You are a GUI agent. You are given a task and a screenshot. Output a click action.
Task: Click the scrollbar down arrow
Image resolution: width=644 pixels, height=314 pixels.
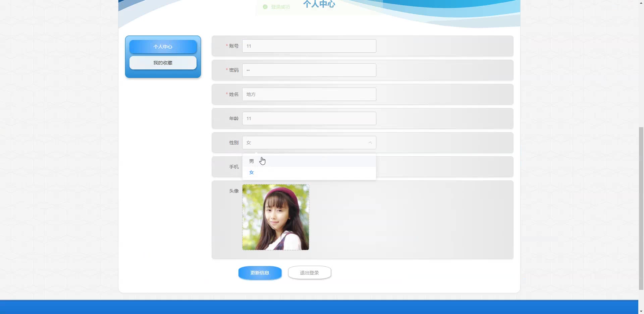coord(641,311)
